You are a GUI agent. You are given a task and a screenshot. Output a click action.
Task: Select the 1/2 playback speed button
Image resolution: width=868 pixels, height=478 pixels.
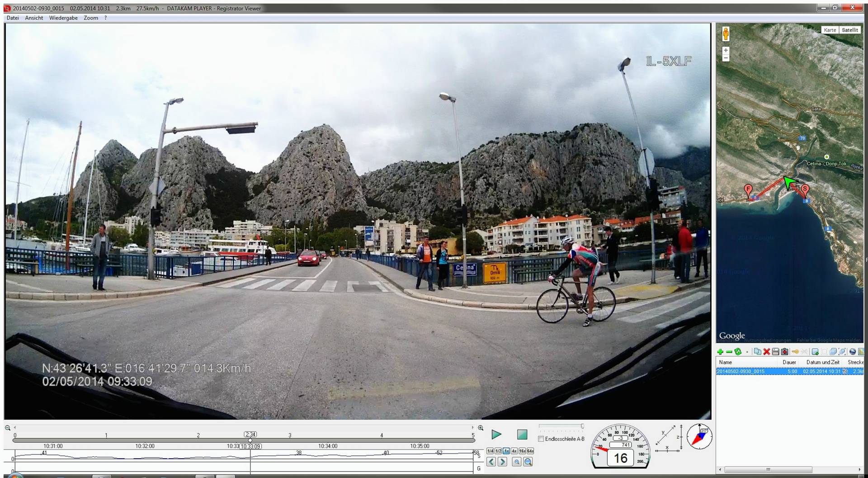[498, 451]
